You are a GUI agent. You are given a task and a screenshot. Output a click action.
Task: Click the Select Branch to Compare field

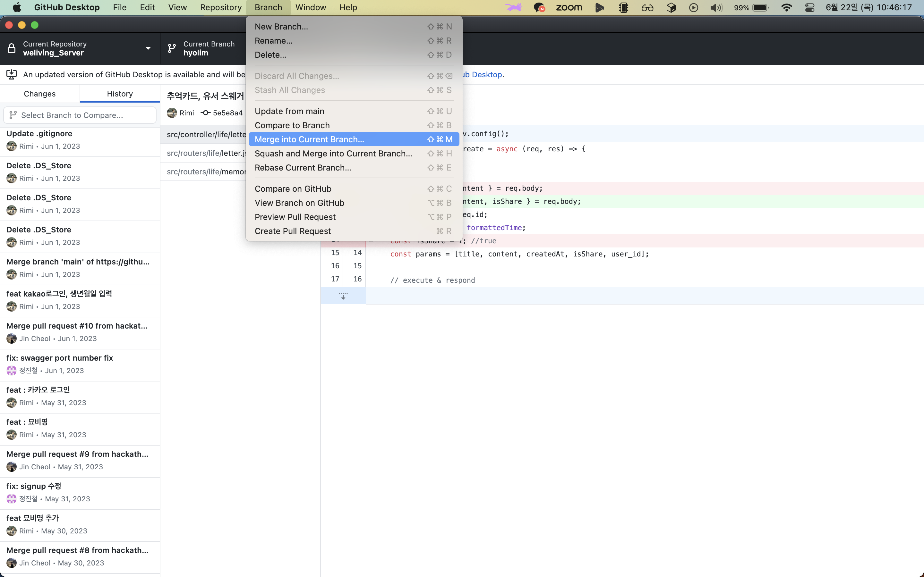point(80,115)
